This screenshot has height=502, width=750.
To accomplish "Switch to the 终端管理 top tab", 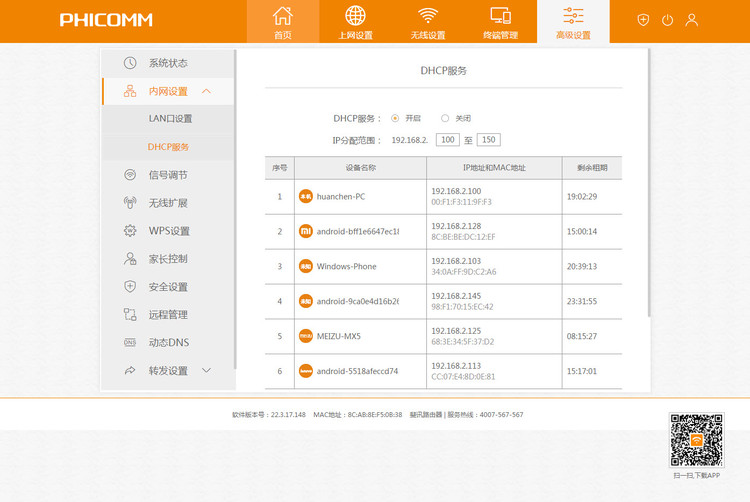I will [x=500, y=21].
